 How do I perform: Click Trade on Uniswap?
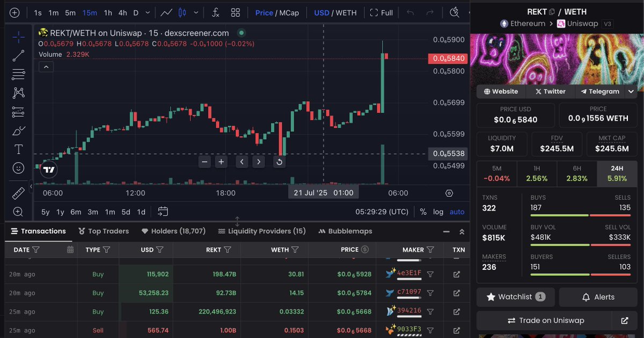pos(546,320)
